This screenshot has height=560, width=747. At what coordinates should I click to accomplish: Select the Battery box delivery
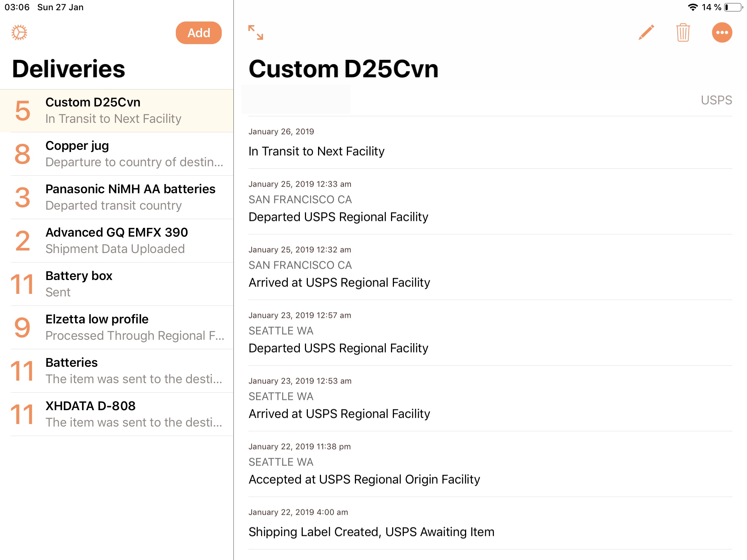pos(117,284)
